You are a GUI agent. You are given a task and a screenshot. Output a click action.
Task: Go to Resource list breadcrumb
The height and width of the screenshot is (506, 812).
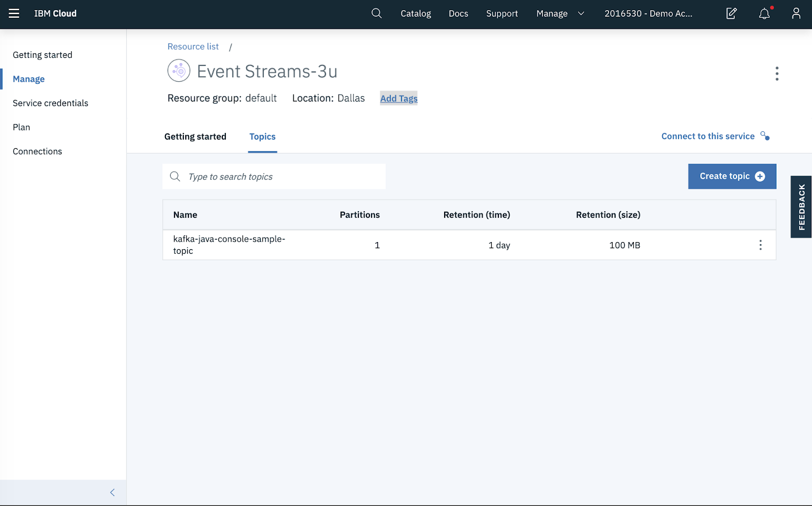(193, 47)
